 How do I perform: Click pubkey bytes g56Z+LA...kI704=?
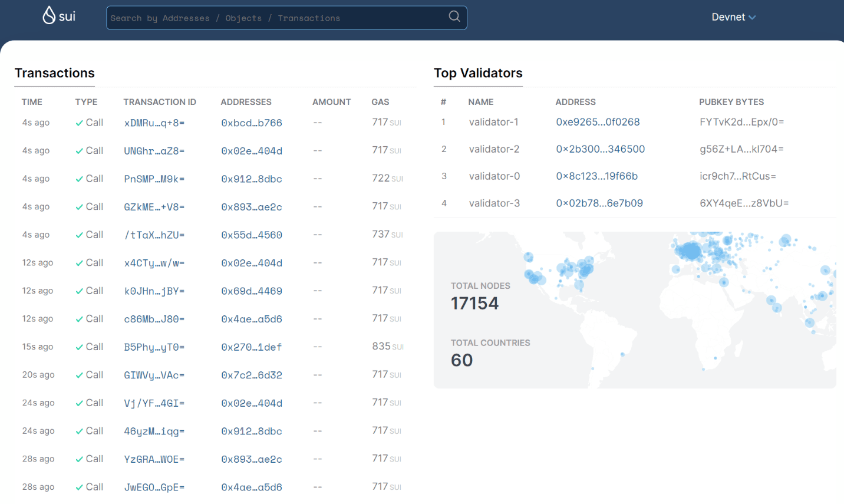(x=741, y=149)
